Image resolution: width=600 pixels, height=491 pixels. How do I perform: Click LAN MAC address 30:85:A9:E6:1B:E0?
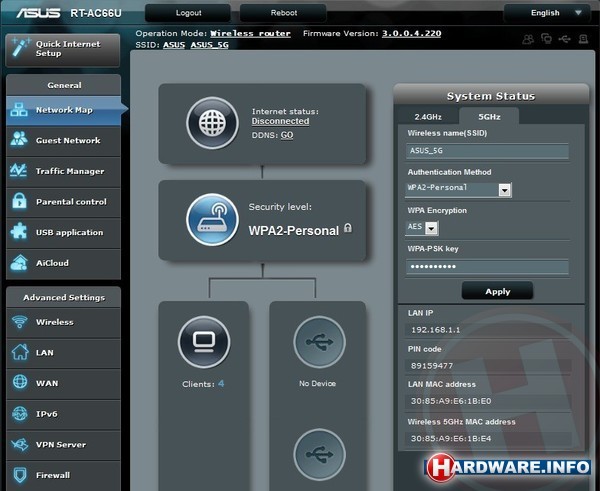click(x=451, y=401)
